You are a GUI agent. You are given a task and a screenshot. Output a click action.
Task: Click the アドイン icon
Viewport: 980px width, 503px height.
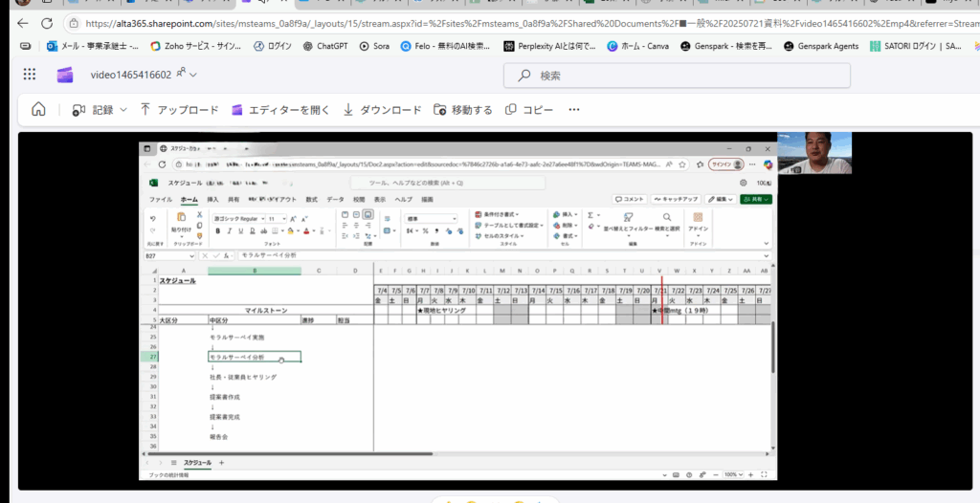pos(698,217)
